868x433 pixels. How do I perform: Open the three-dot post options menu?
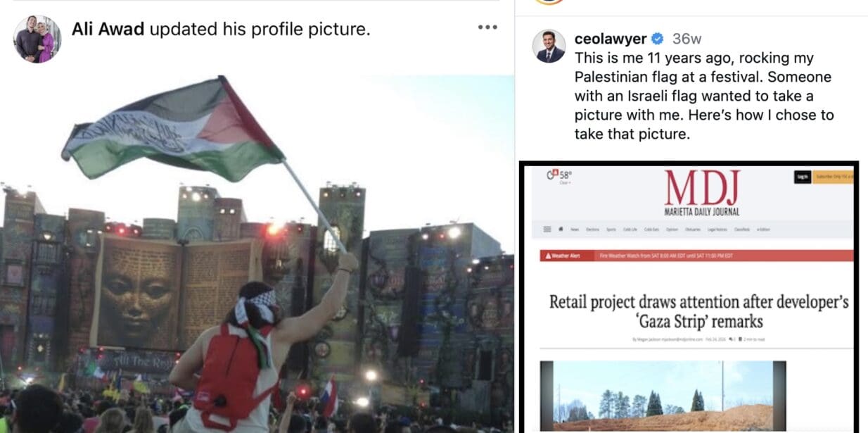(487, 27)
